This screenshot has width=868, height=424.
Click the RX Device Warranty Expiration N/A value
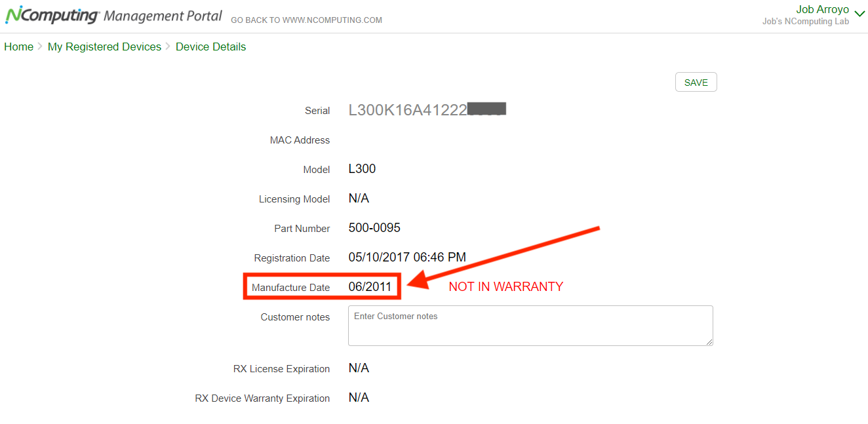click(359, 398)
